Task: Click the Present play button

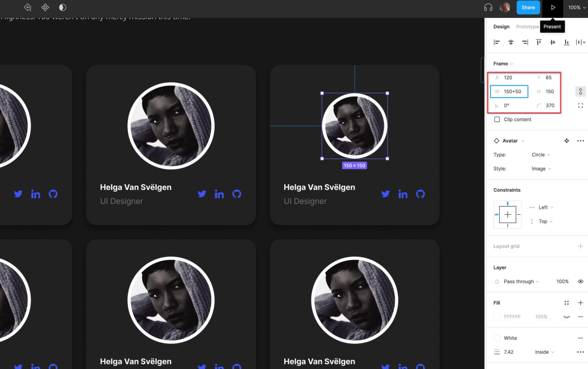Action: (x=553, y=8)
